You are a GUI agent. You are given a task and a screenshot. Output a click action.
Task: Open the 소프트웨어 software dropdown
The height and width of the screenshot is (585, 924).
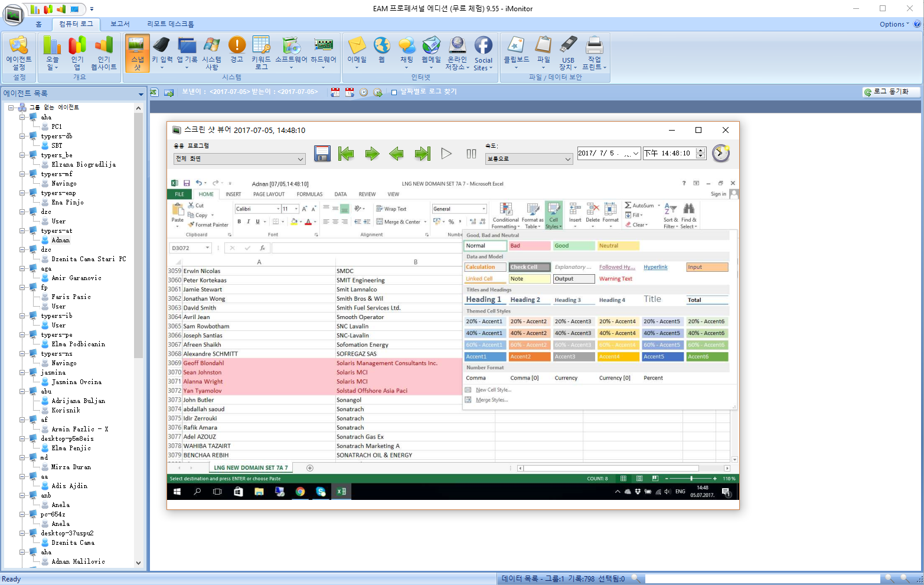pos(291,53)
